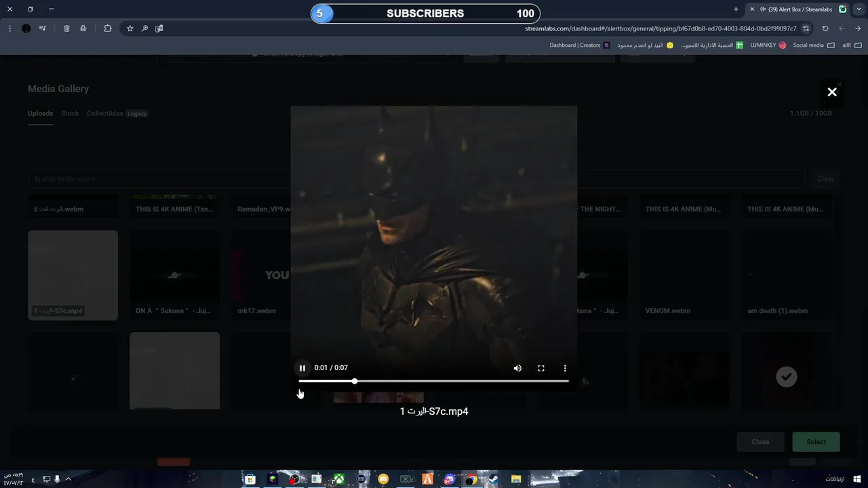Click the translate page icon
The height and width of the screenshot is (488, 868).
tap(159, 28)
